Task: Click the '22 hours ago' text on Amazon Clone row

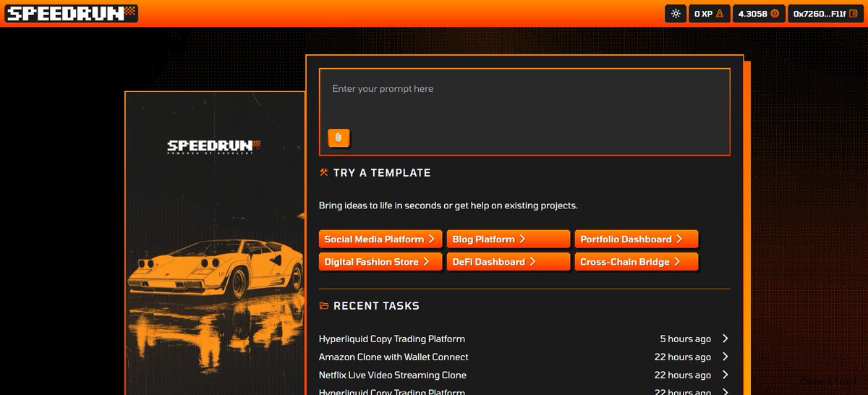Action: (x=683, y=357)
